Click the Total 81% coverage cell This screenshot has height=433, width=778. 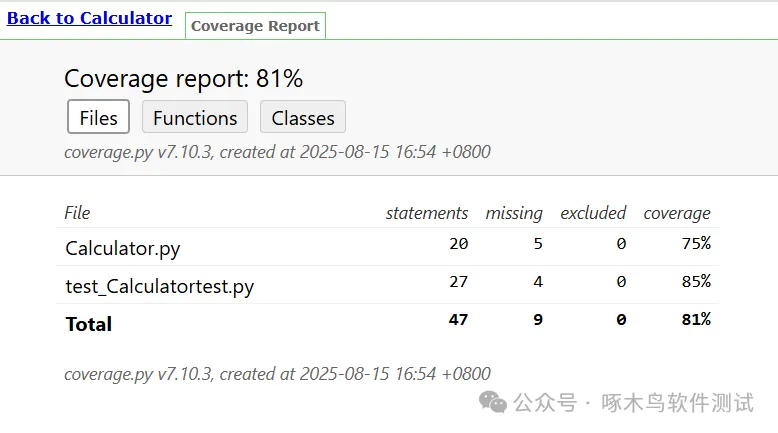coord(696,320)
